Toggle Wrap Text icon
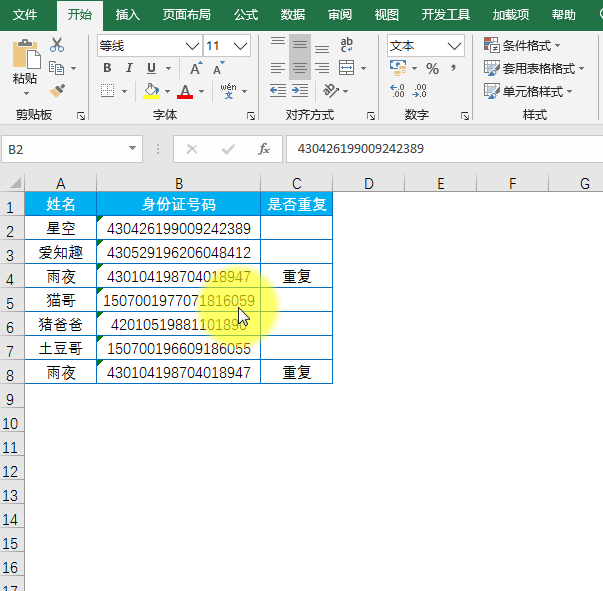Screen dimensions: 603x591 point(346,45)
